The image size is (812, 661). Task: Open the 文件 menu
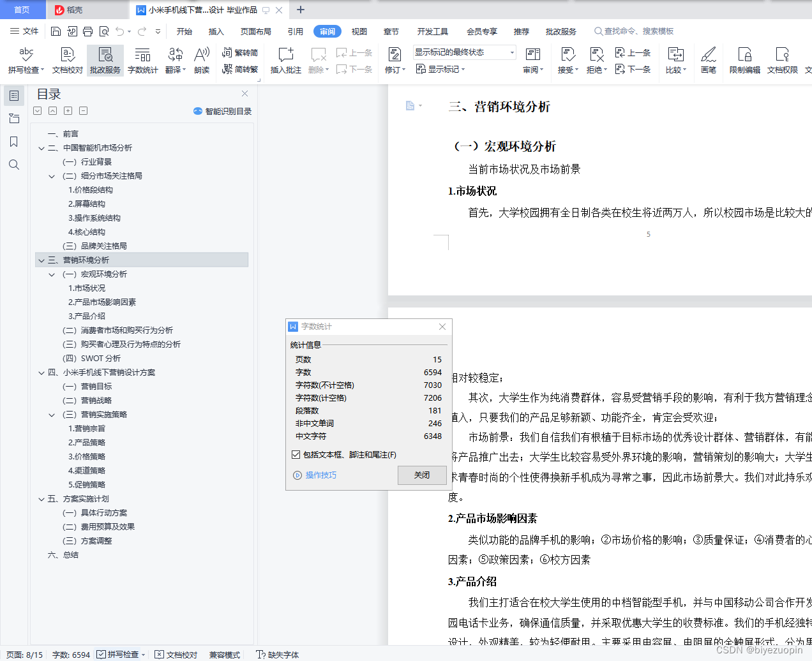pyautogui.click(x=24, y=31)
